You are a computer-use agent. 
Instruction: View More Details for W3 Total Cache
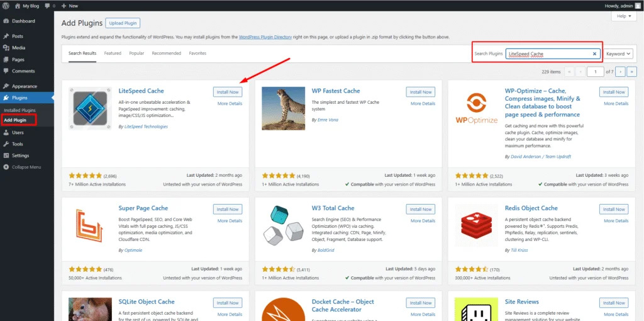coord(423,221)
